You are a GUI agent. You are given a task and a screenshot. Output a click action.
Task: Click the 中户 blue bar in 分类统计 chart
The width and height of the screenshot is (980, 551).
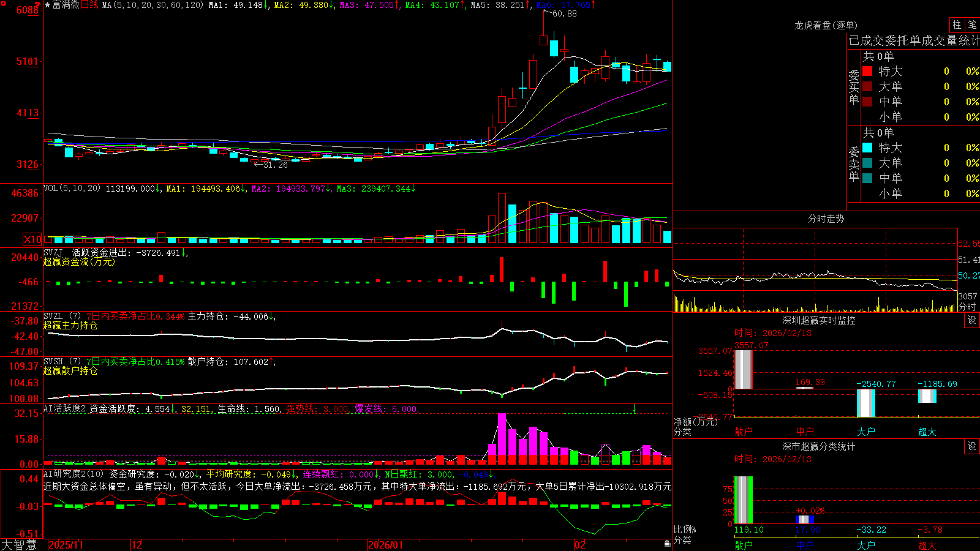click(805, 520)
